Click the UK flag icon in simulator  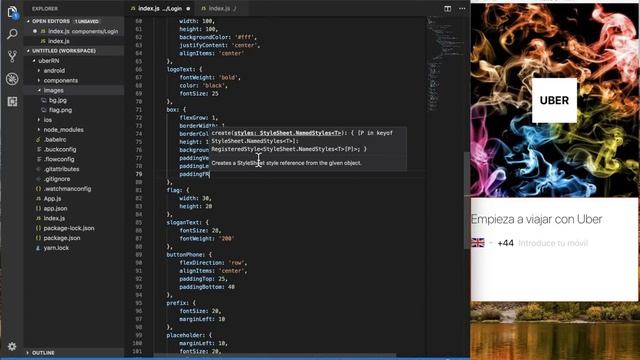click(x=478, y=243)
